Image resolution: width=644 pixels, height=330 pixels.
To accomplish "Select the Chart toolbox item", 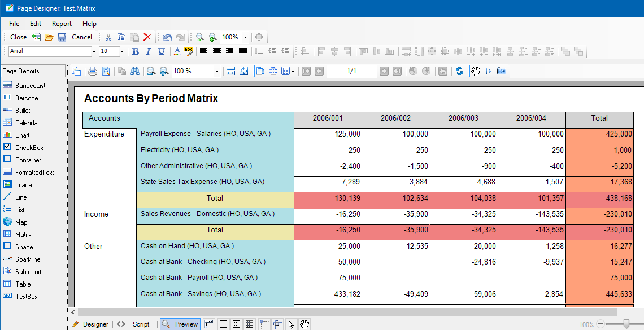I will click(x=22, y=135).
